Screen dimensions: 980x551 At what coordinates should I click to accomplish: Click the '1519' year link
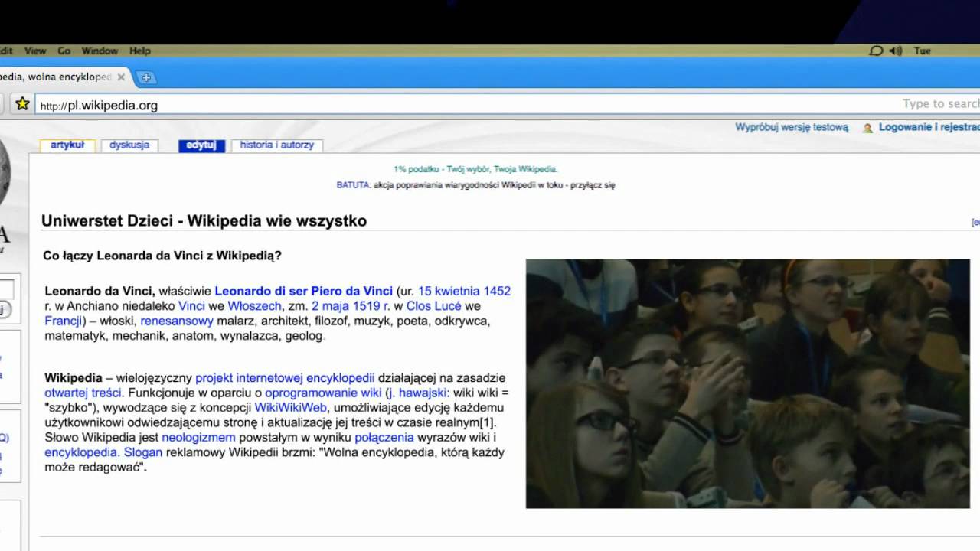[368, 306]
